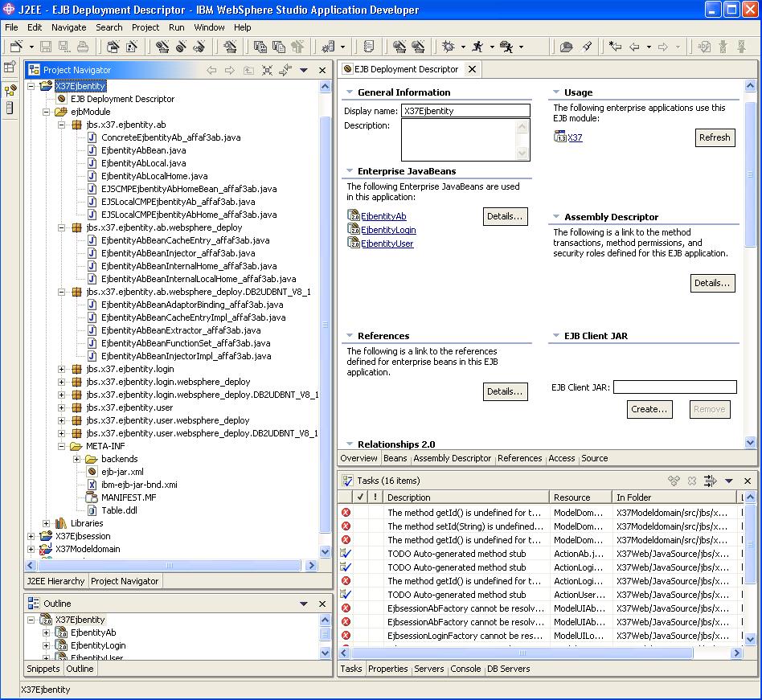
Task: Close the Outline view
Action: point(322,604)
